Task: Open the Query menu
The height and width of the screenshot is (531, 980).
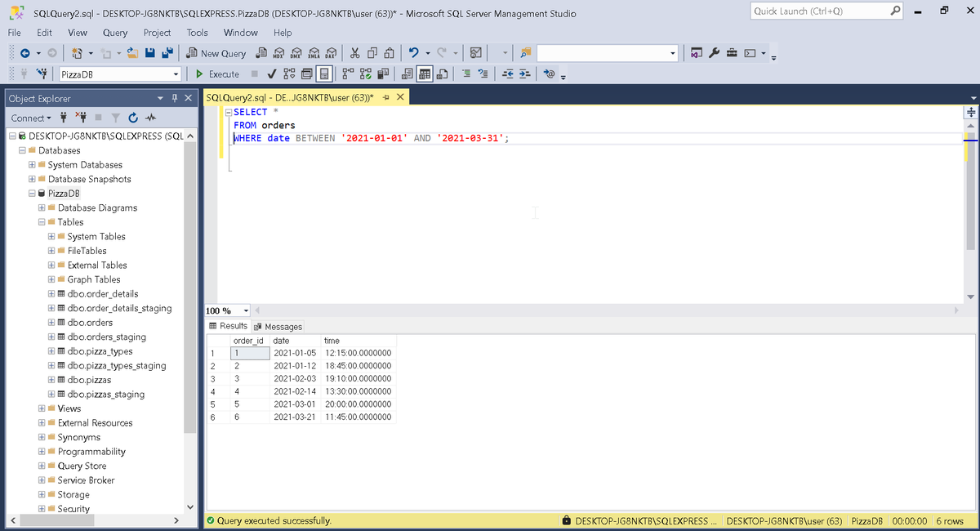Action: 115,33
